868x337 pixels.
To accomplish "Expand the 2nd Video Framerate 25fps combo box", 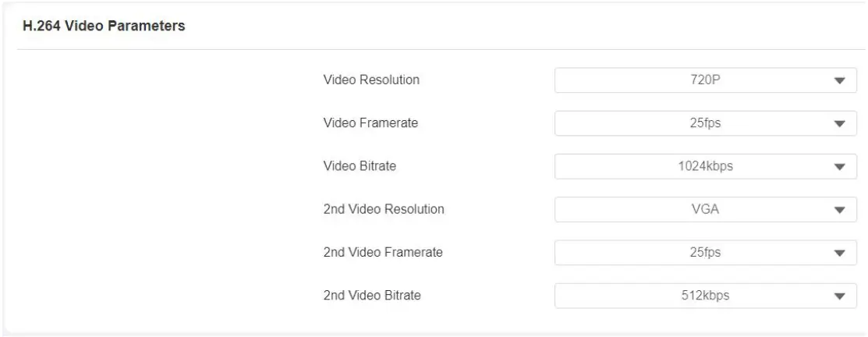I will (x=704, y=253).
